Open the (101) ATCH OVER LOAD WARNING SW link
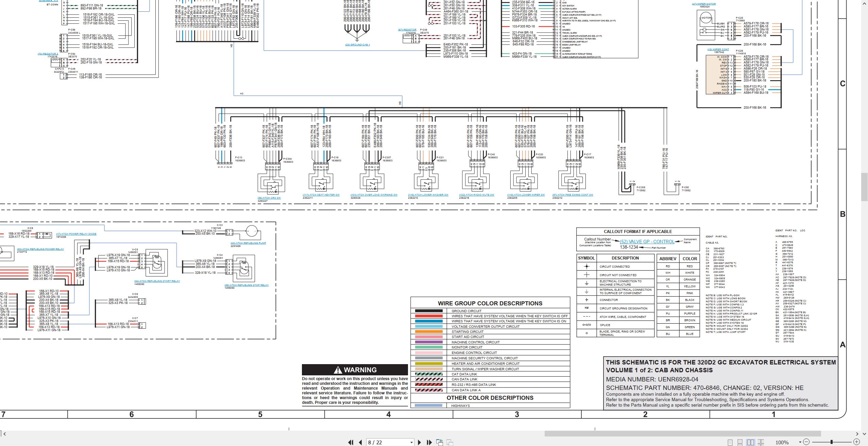The width and height of the screenshot is (868, 446). [x=374, y=195]
